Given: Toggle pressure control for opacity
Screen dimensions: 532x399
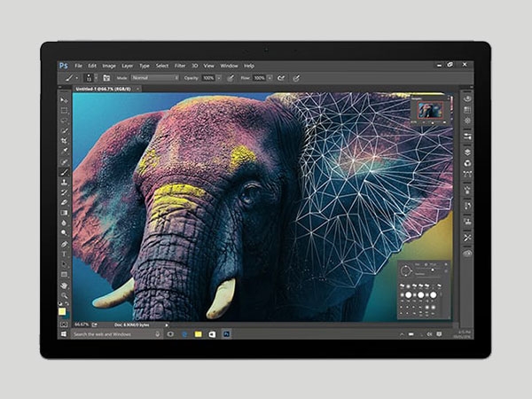Looking at the screenshot, I should (x=231, y=78).
